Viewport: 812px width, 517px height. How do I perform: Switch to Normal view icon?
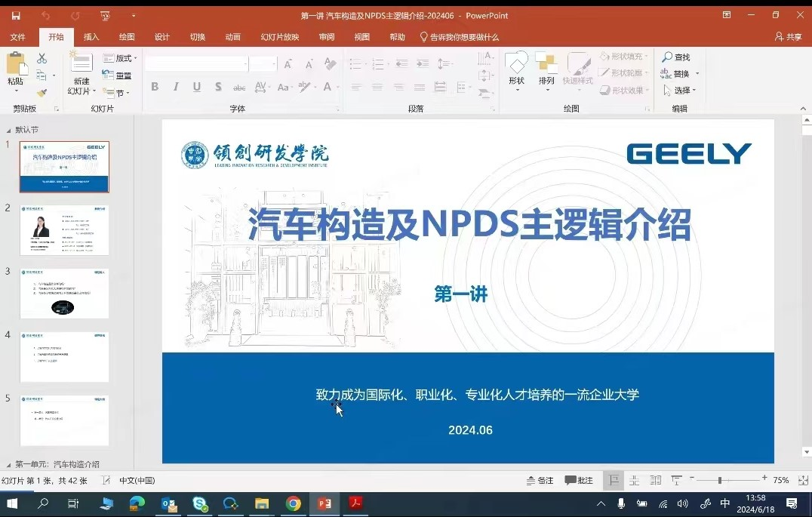coord(614,480)
